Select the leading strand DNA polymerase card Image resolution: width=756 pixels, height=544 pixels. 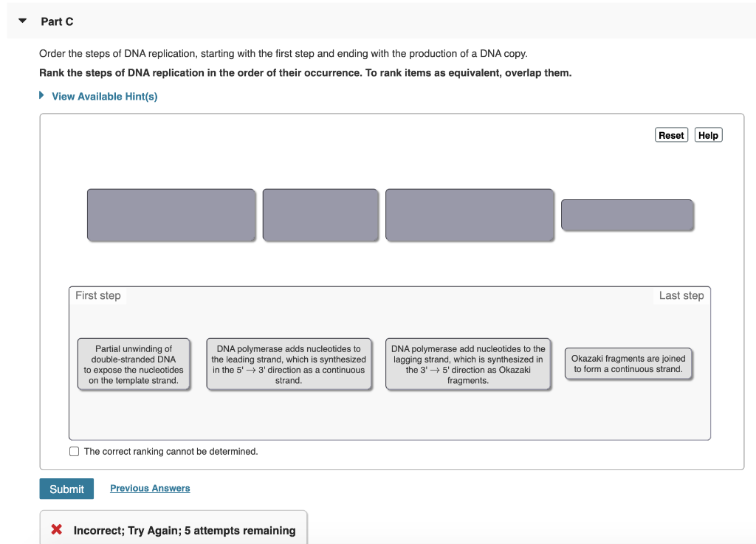click(x=289, y=365)
